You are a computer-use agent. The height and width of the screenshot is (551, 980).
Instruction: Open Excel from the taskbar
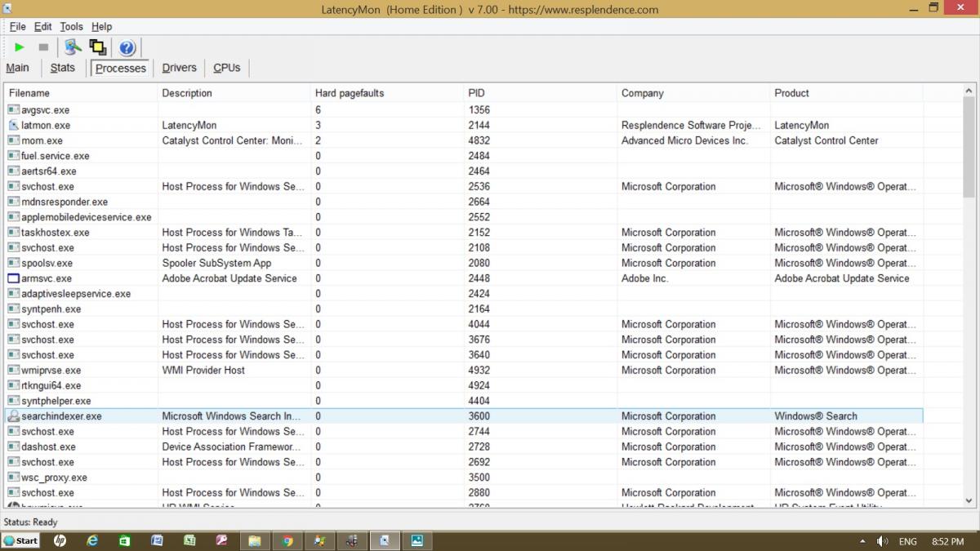coord(189,540)
